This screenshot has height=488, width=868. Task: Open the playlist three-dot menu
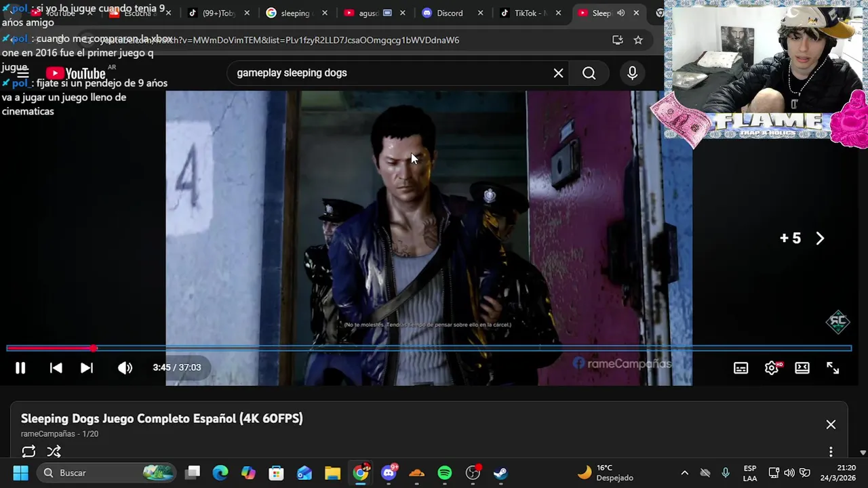[831, 452]
